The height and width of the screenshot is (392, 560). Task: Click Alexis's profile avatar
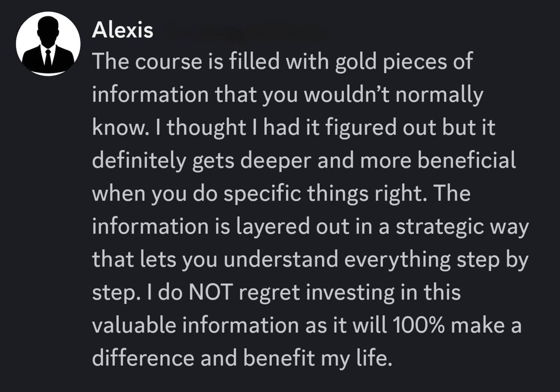[x=48, y=44]
